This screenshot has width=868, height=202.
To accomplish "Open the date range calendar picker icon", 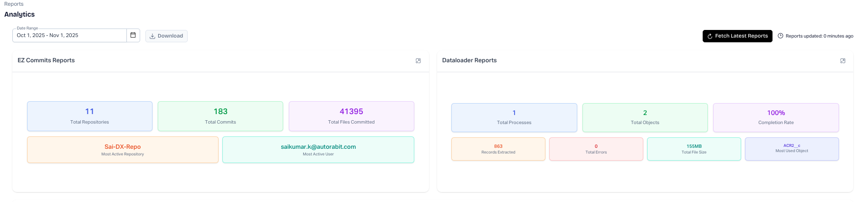I will pyautogui.click(x=133, y=35).
